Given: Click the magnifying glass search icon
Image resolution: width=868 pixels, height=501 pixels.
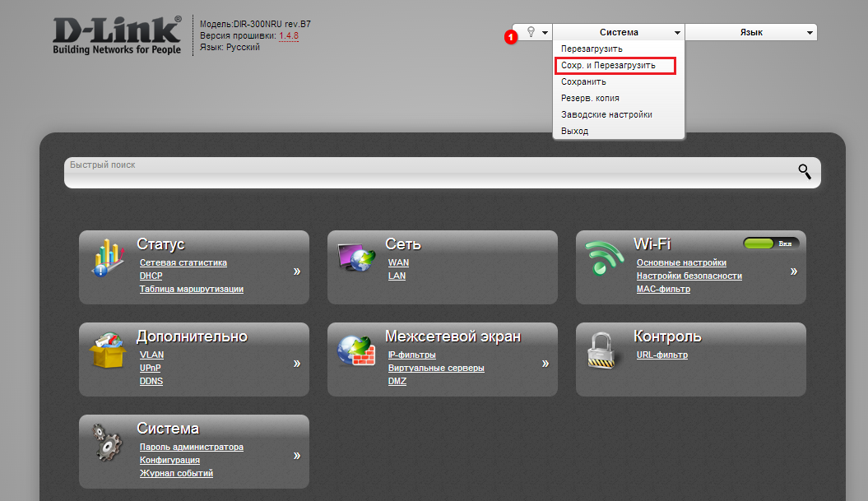Looking at the screenshot, I should pyautogui.click(x=805, y=171).
